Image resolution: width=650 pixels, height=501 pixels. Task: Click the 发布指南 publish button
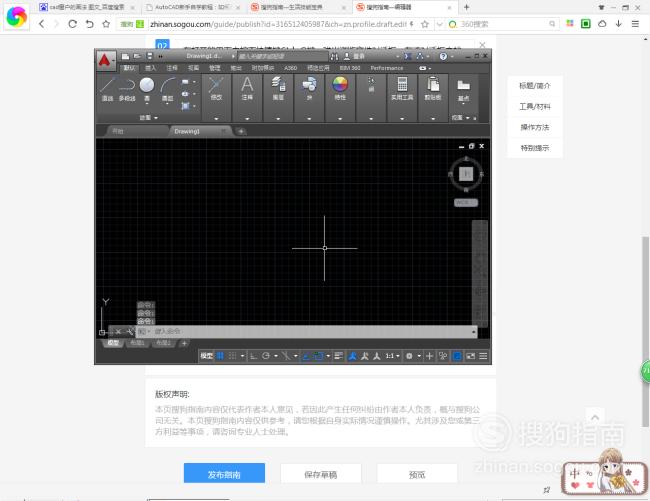click(x=224, y=473)
